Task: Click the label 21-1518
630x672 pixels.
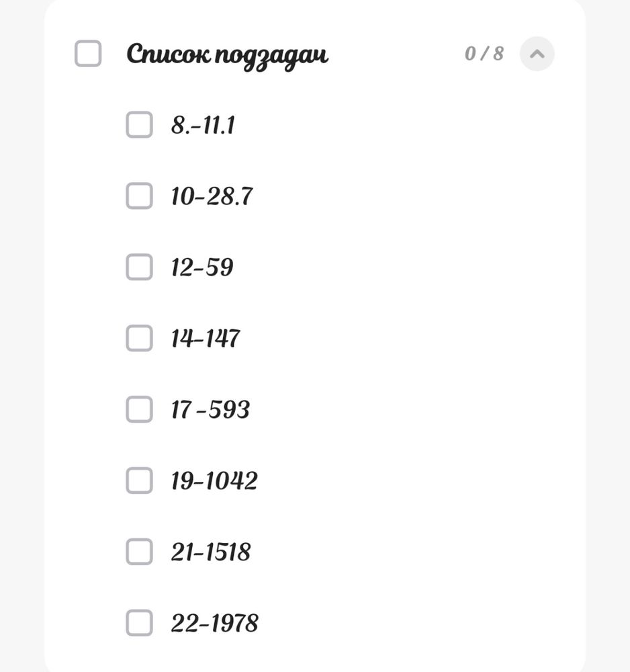Action: point(209,552)
